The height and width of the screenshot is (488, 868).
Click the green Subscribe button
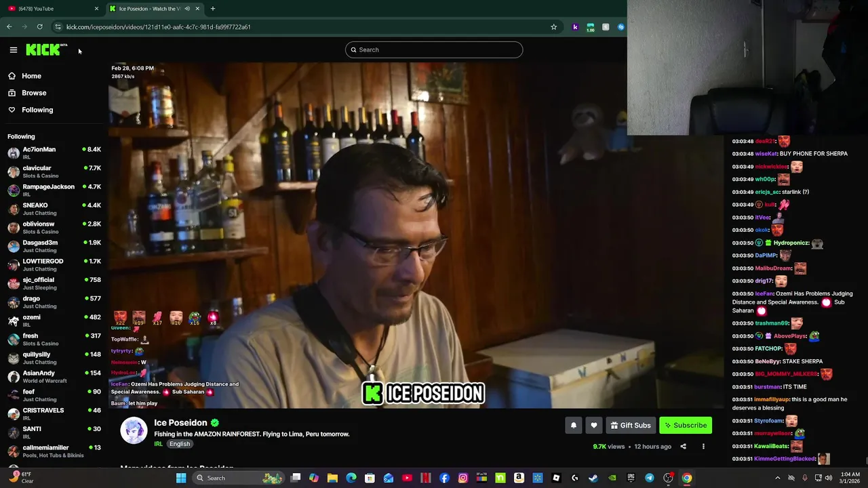(686, 425)
